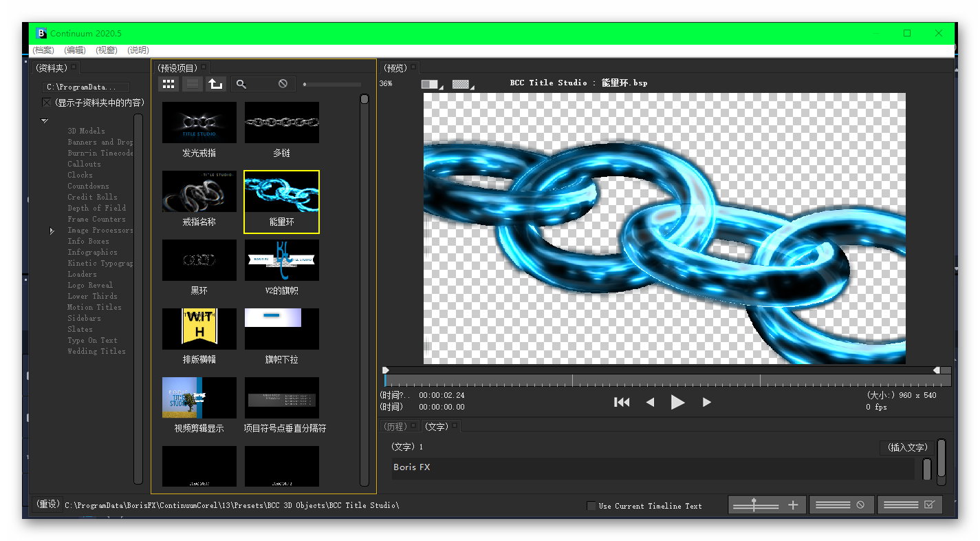980x541 pixels.
Task: Collapse the root folder tree triangle
Action: (x=45, y=121)
